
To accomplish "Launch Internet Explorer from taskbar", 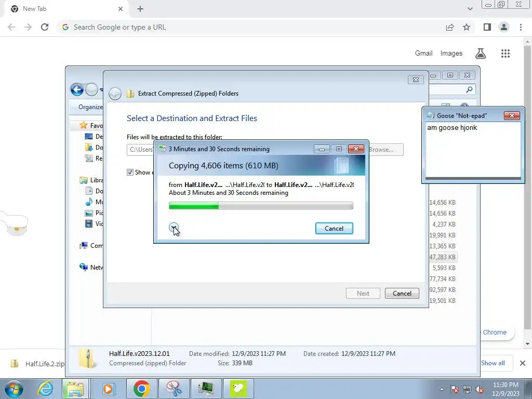I will click(45, 389).
